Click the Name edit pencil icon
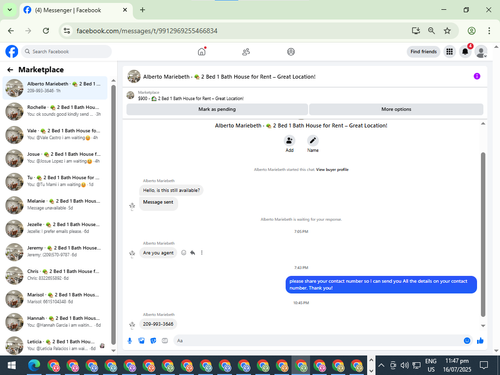This screenshot has height=375, width=500. click(313, 141)
